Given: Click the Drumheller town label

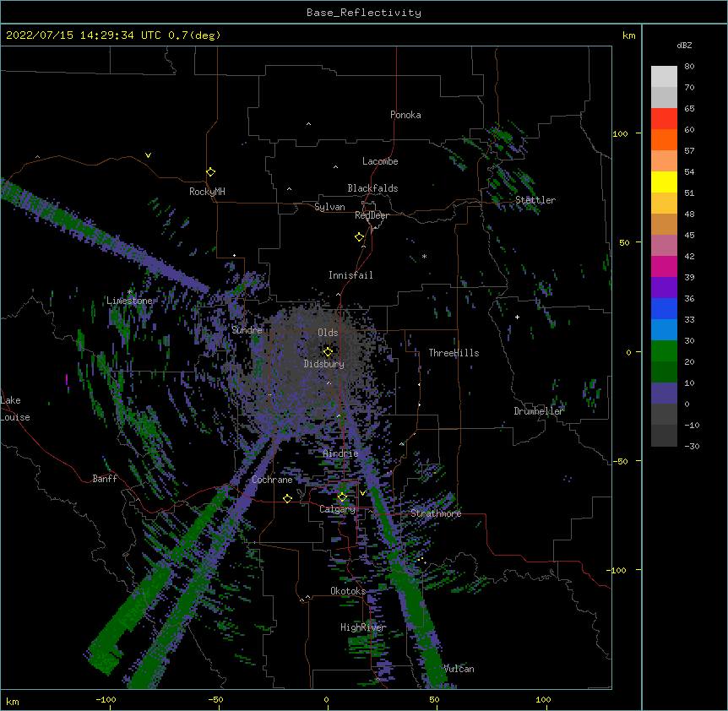Looking at the screenshot, I should coord(539,411).
